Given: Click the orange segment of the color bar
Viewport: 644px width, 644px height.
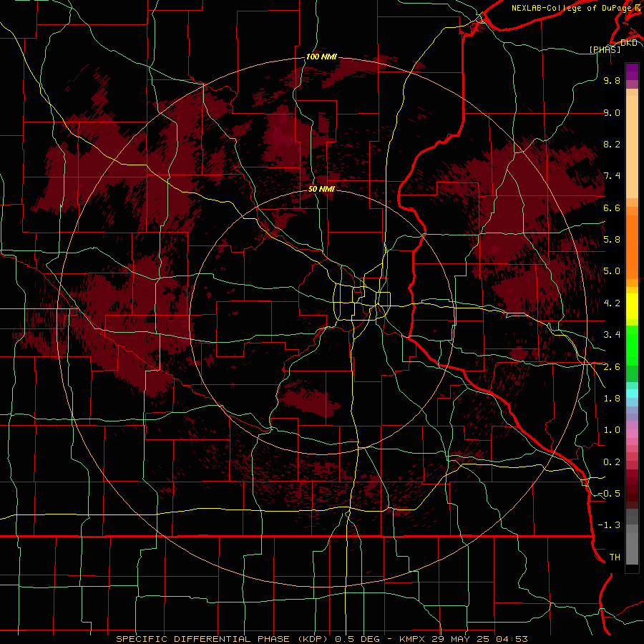Looking at the screenshot, I should [x=632, y=247].
